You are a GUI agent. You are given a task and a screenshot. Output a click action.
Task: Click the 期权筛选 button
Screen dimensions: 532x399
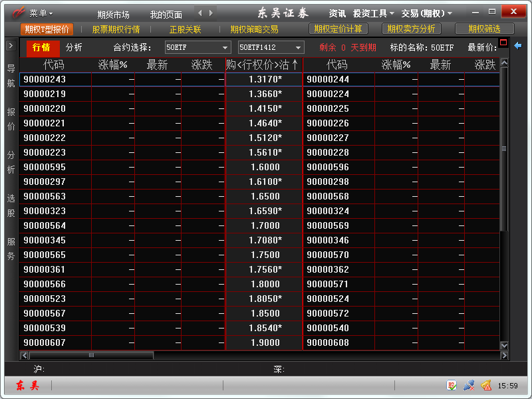coord(484,29)
